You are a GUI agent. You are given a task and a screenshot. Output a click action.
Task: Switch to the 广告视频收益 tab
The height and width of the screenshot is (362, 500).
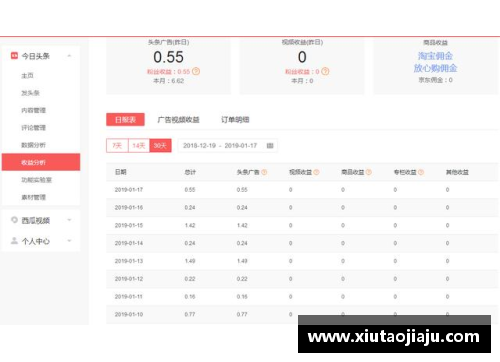click(178, 120)
